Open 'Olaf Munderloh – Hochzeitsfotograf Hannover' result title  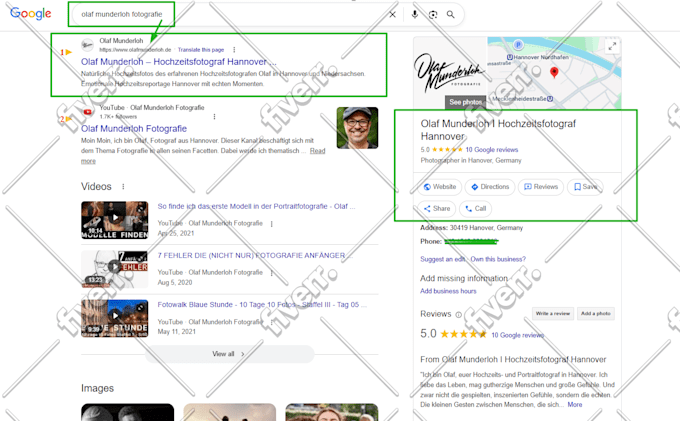[x=179, y=62]
